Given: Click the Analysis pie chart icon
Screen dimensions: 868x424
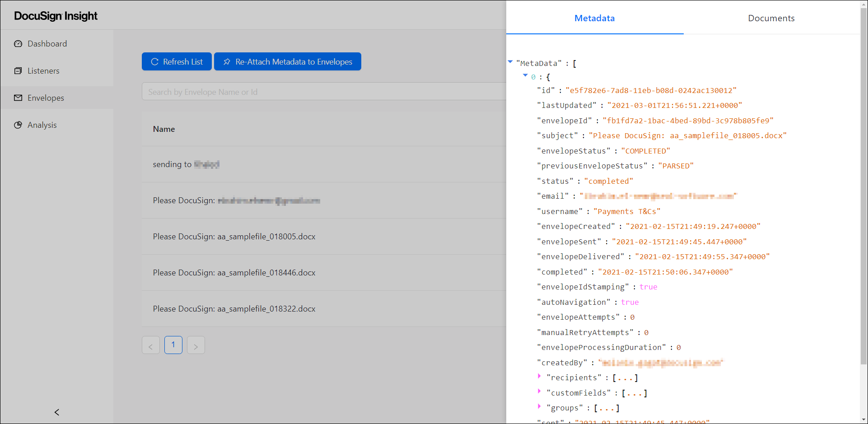Looking at the screenshot, I should [x=18, y=125].
